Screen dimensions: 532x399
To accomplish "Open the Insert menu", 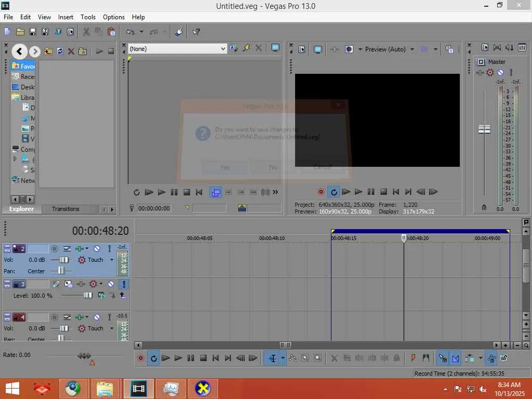I will pyautogui.click(x=65, y=17).
